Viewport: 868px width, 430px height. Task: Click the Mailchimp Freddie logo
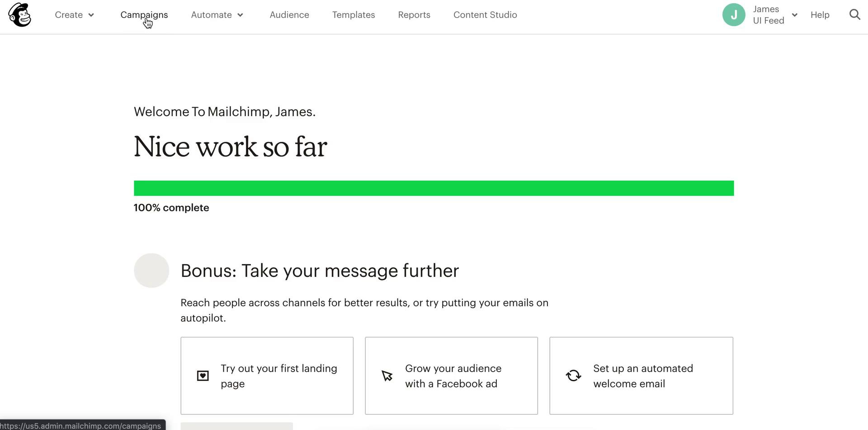[x=20, y=15]
